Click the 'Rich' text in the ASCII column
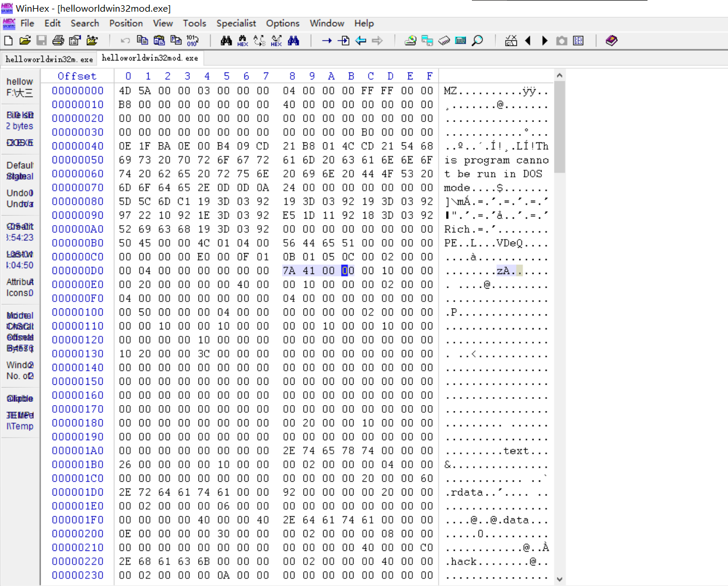The image size is (728, 586). [x=457, y=229]
